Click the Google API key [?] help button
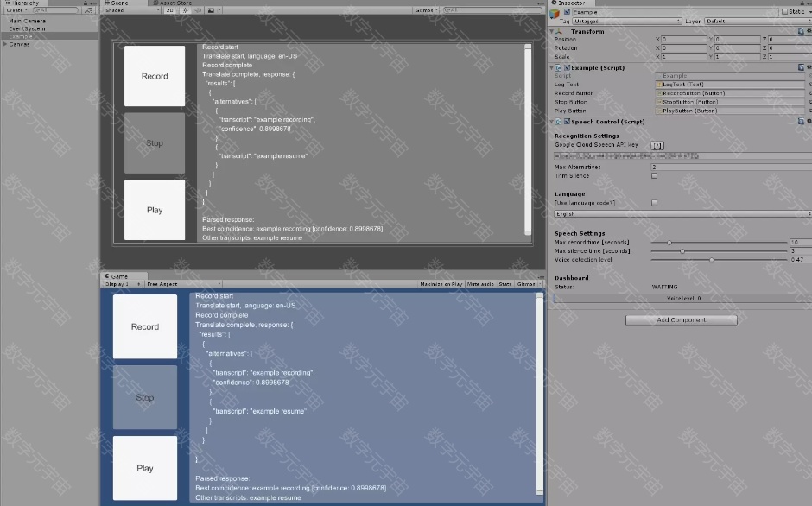The height and width of the screenshot is (506, 812). pyautogui.click(x=657, y=145)
